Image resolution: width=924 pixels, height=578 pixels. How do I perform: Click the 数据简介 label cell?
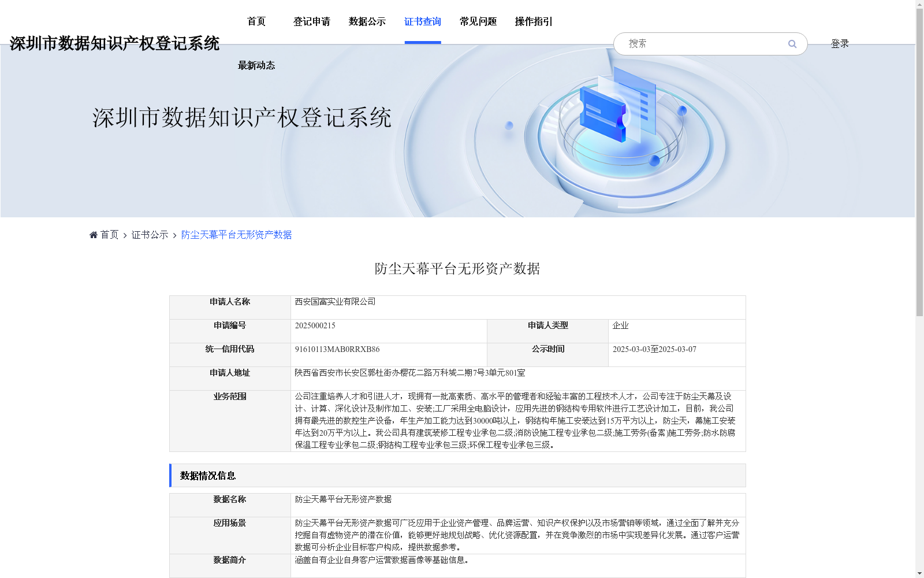click(x=230, y=565)
